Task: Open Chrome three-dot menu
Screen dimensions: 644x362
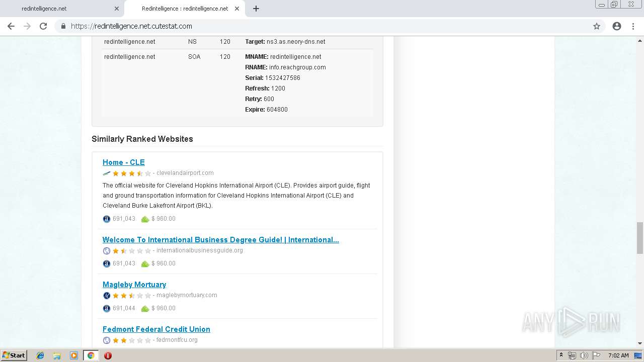Action: pos(633,26)
